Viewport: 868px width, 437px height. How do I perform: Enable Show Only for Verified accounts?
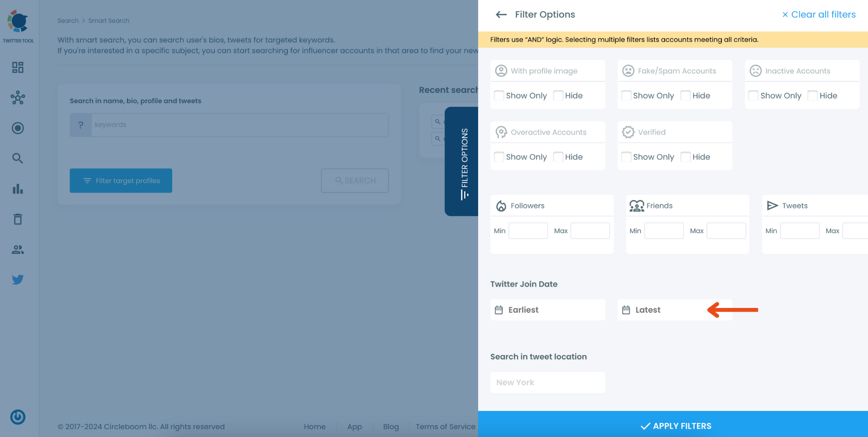click(x=626, y=157)
